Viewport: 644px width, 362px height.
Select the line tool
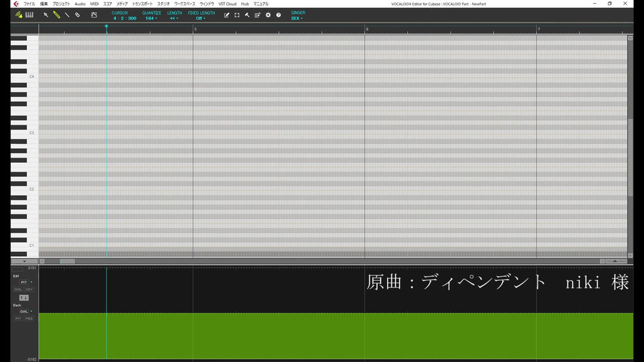pyautogui.click(x=67, y=15)
